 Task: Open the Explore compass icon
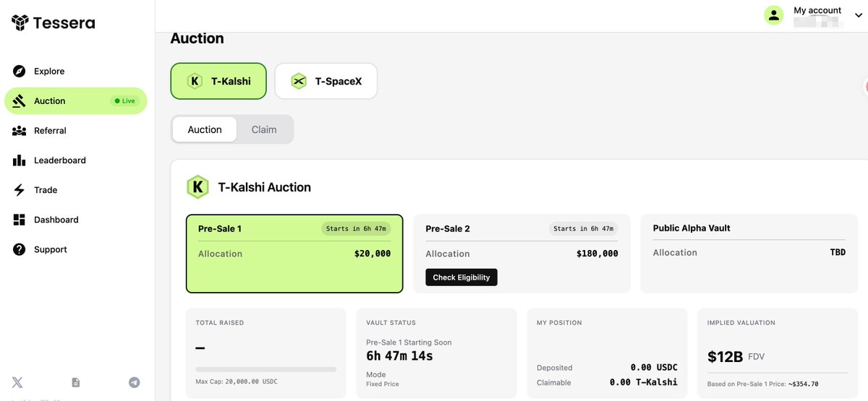20,71
